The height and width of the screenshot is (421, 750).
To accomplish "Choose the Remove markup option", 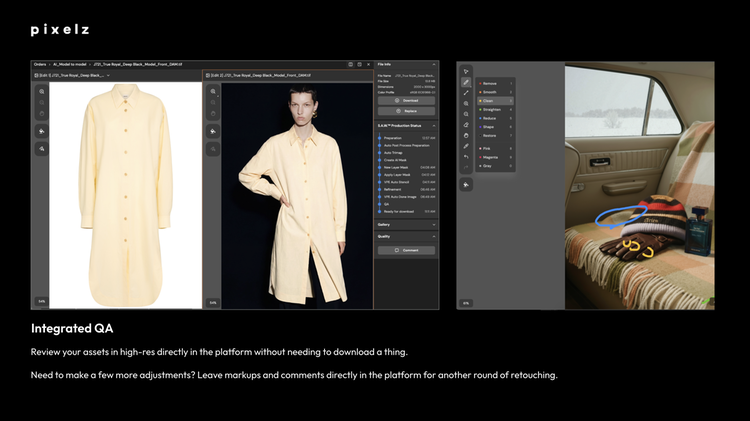I will [x=491, y=83].
